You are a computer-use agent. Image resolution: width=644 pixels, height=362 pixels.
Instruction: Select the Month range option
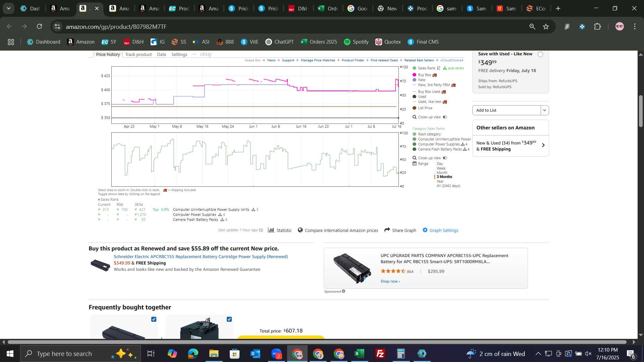(x=442, y=173)
